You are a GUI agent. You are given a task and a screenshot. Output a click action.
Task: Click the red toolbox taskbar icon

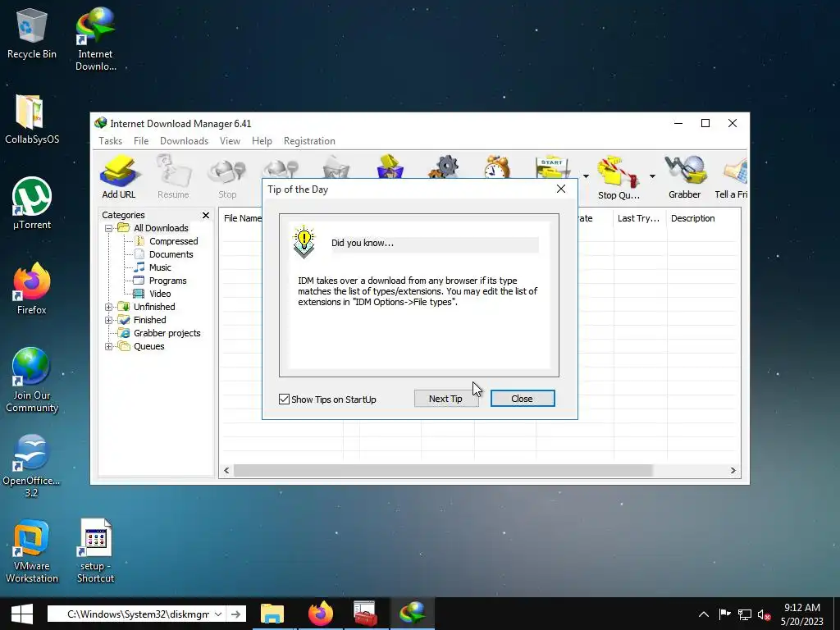point(365,614)
